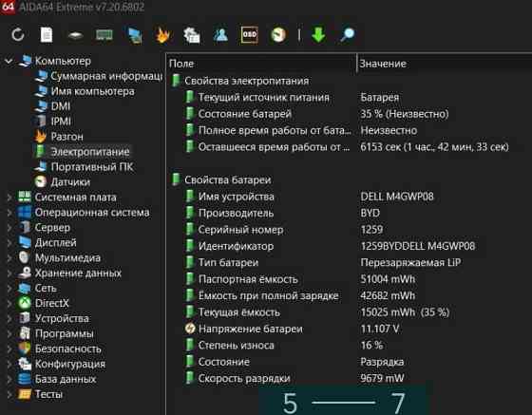Select the Оставшееся время работы row
The image size is (532, 415).
tap(350, 147)
